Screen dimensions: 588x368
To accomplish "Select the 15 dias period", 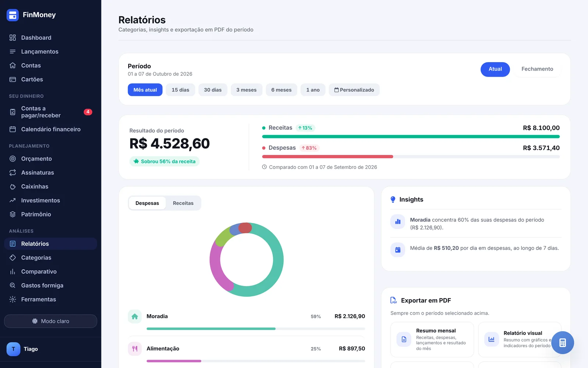I will [x=180, y=90].
